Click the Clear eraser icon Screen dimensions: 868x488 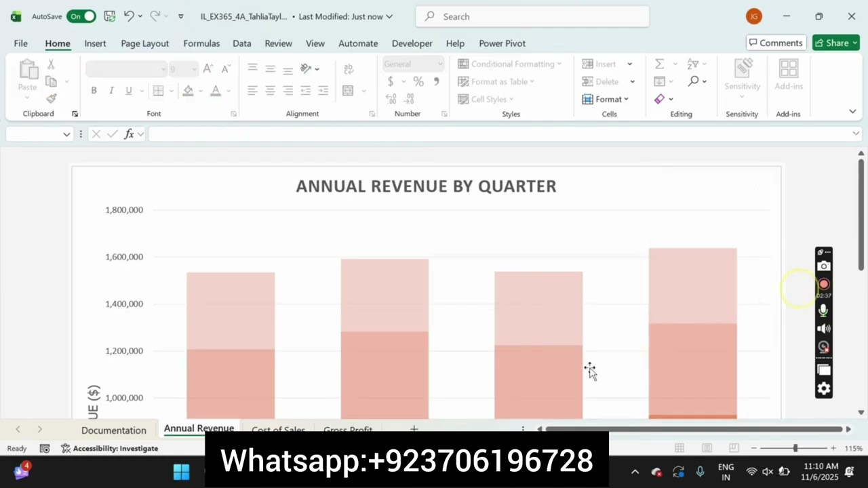(x=659, y=99)
